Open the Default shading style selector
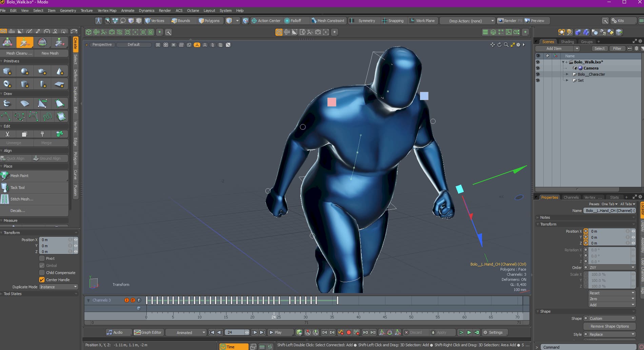 tap(134, 45)
